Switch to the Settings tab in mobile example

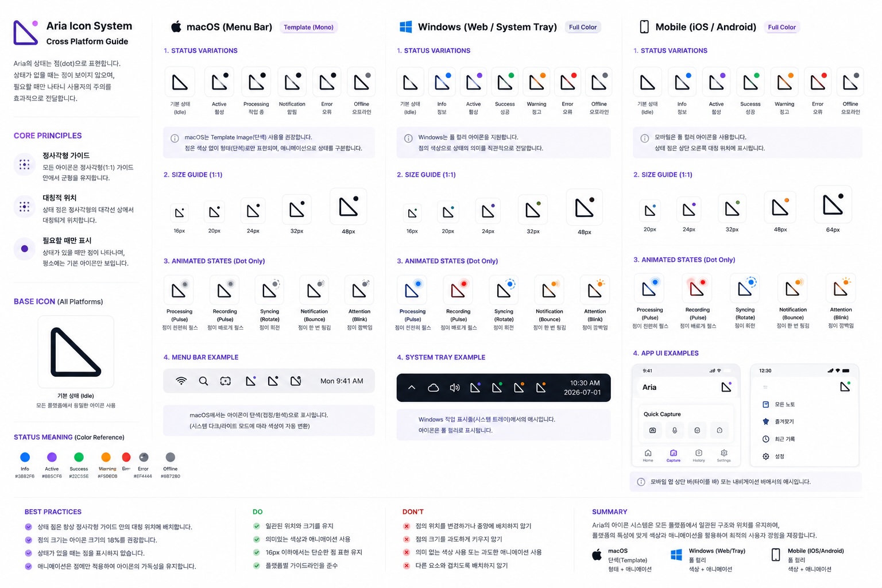(724, 456)
